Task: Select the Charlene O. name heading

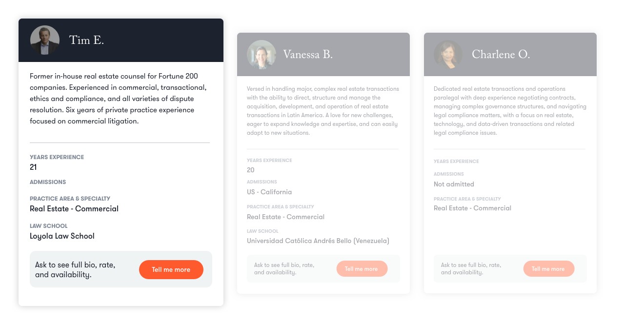Action: 501,54
